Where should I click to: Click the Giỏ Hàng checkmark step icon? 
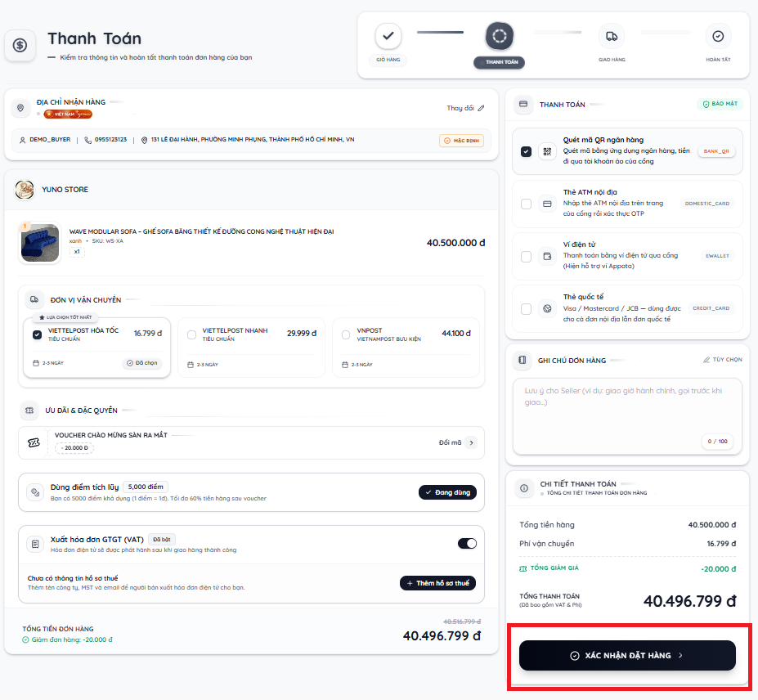tap(388, 36)
